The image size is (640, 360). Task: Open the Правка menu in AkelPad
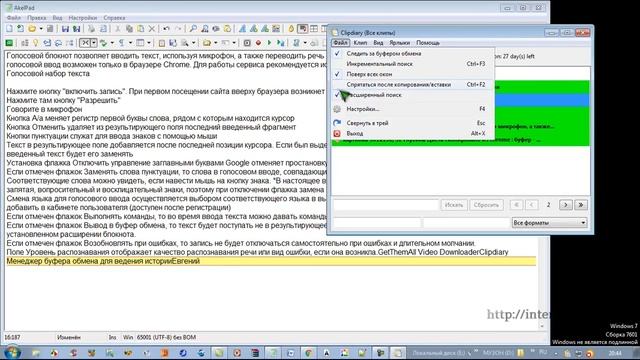click(37, 18)
